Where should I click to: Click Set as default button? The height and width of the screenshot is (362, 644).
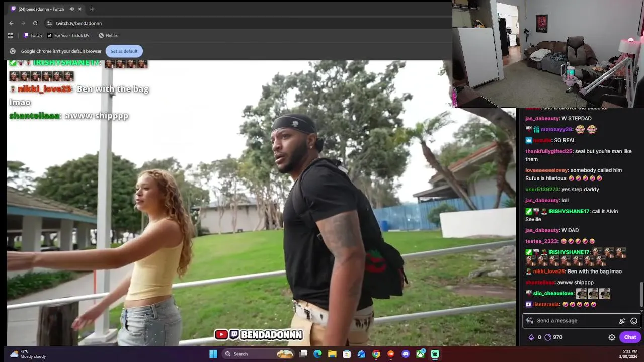[x=124, y=51]
